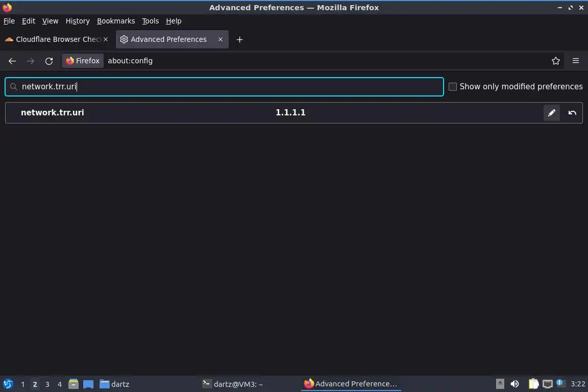Open the volume control in system tray
This screenshot has width=588, height=392.
click(514, 384)
